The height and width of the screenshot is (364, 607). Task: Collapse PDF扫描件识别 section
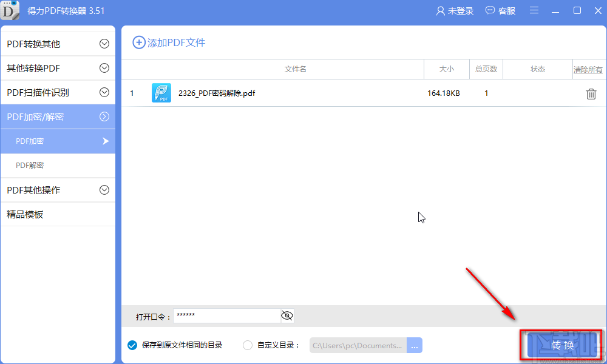pos(104,92)
